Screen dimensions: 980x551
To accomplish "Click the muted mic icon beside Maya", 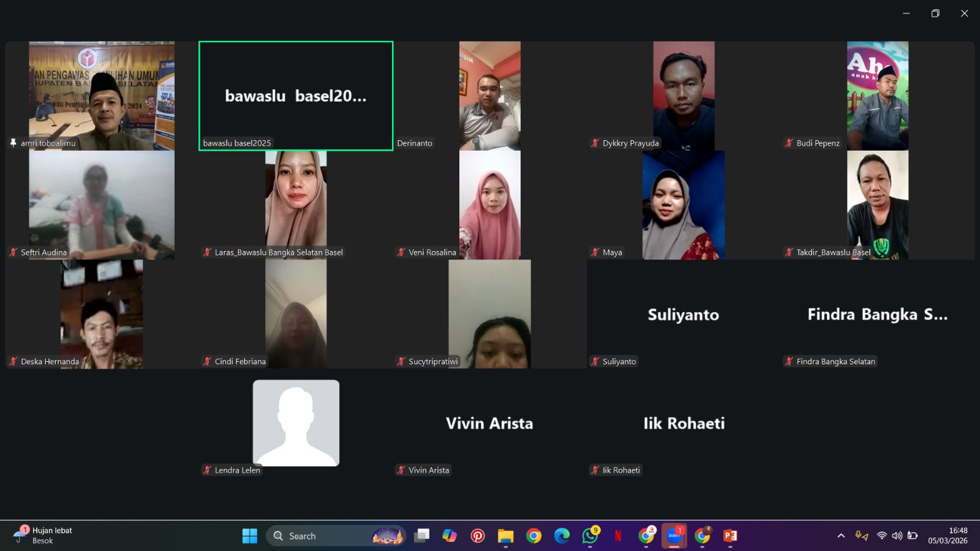I will click(595, 252).
